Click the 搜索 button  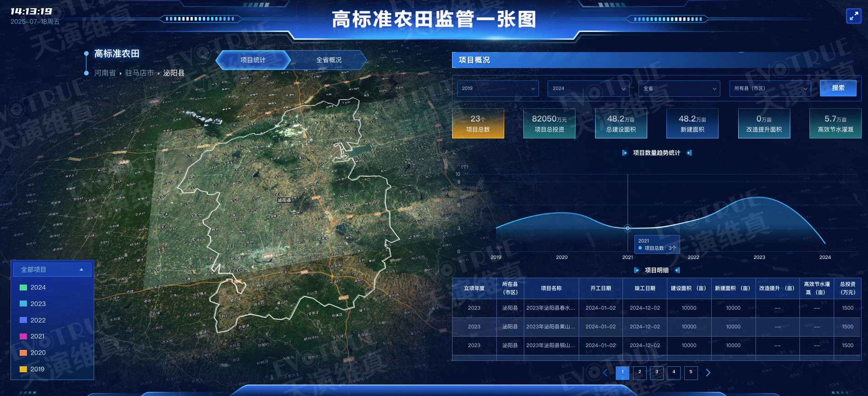point(838,88)
